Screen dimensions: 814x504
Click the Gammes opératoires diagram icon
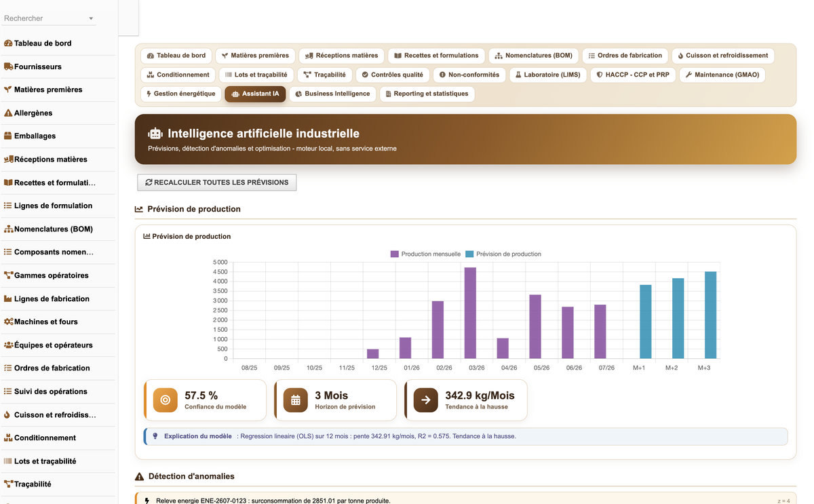[8, 275]
